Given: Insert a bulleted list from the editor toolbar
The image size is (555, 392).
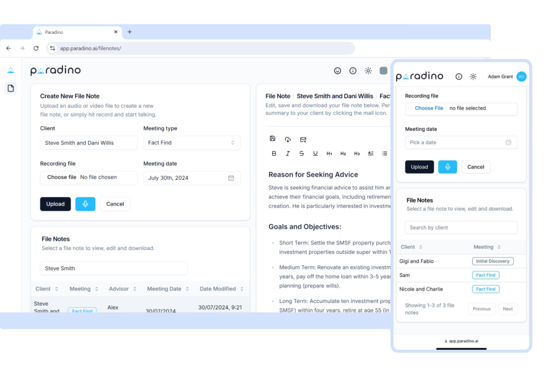Looking at the screenshot, I should (x=384, y=154).
